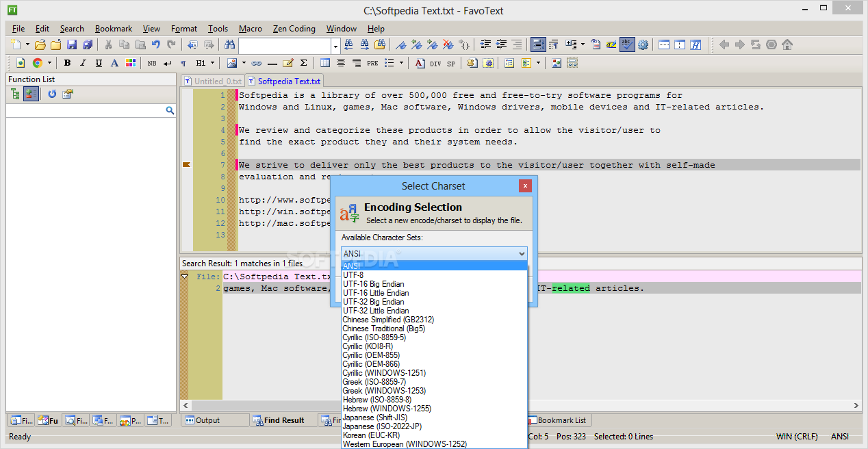The image size is (868, 449).
Task: Click the Cut scissors icon
Action: 108,44
